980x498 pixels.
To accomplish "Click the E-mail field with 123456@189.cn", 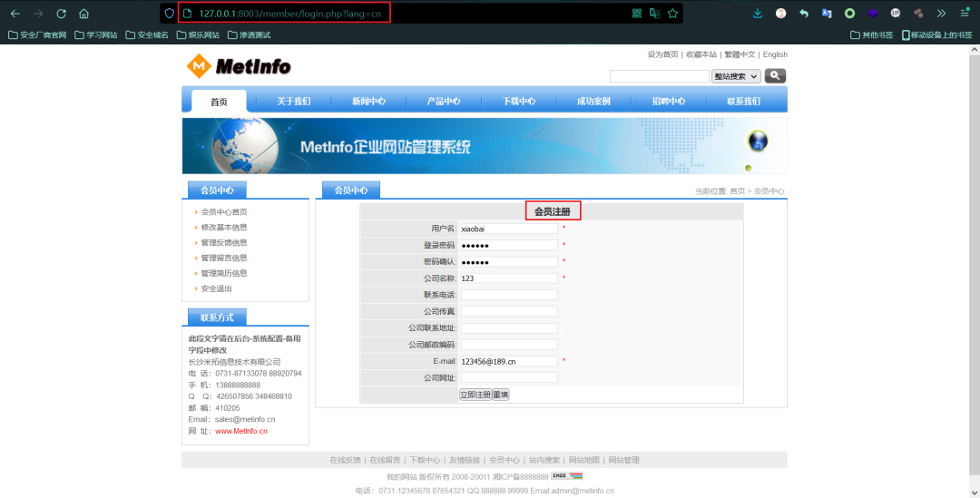I will pos(509,361).
